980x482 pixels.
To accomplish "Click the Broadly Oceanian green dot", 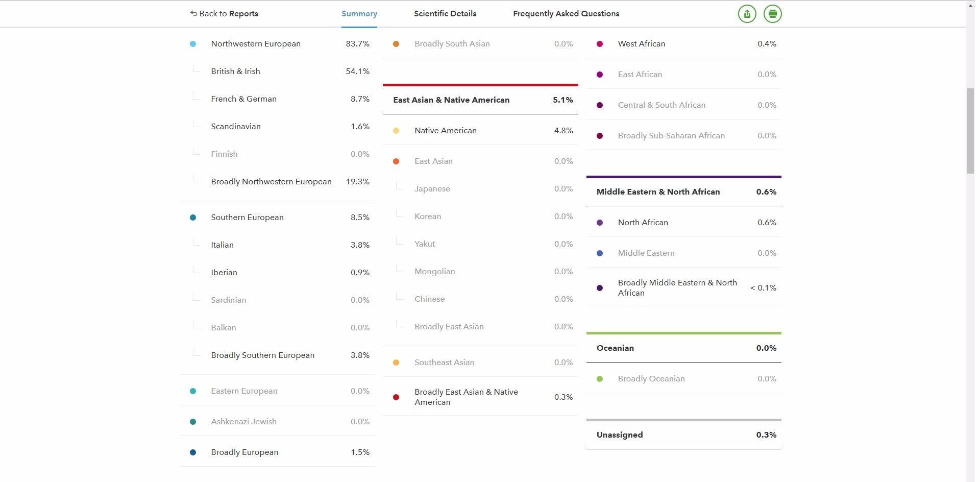I will (600, 378).
